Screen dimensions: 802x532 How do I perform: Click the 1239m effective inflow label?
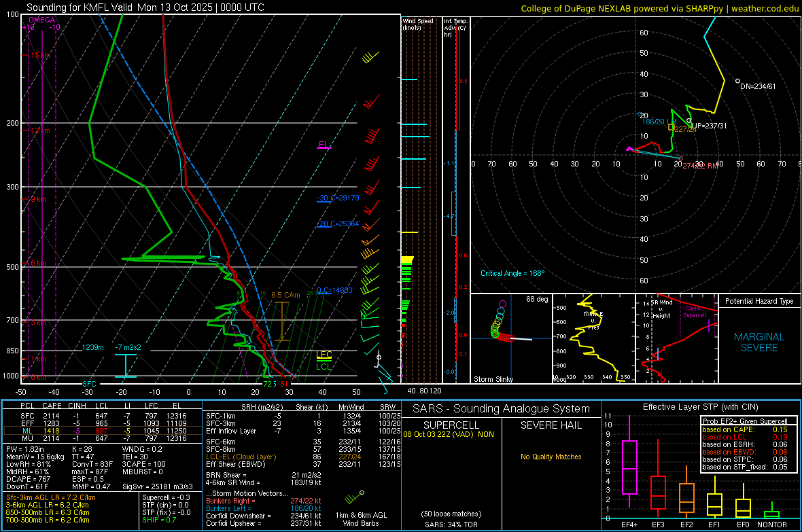[93, 347]
